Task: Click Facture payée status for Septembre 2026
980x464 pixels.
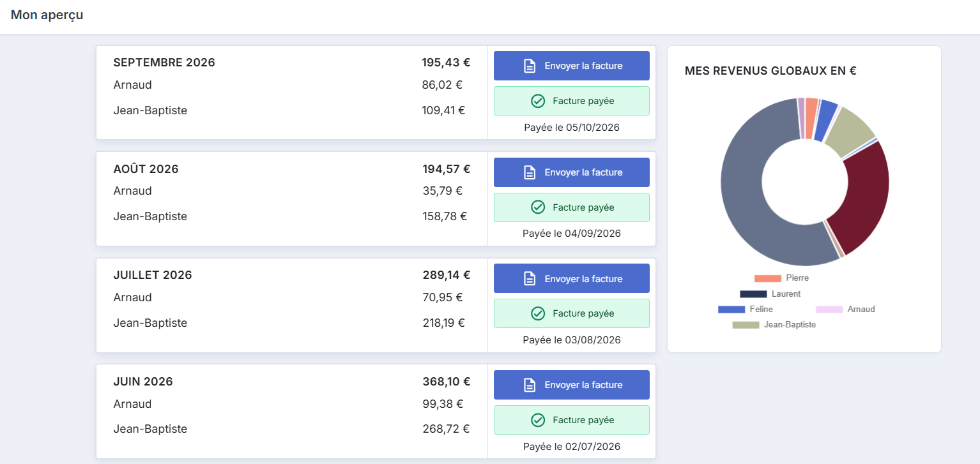Action: [572, 101]
